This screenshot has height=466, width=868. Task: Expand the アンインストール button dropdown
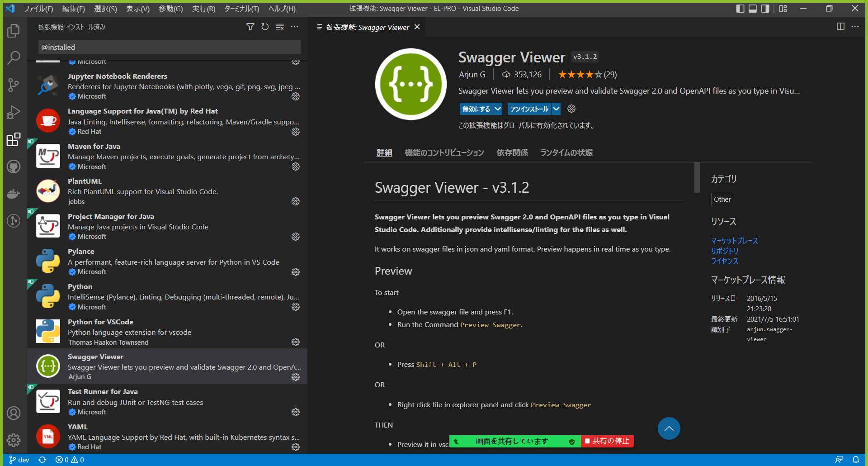click(x=556, y=109)
